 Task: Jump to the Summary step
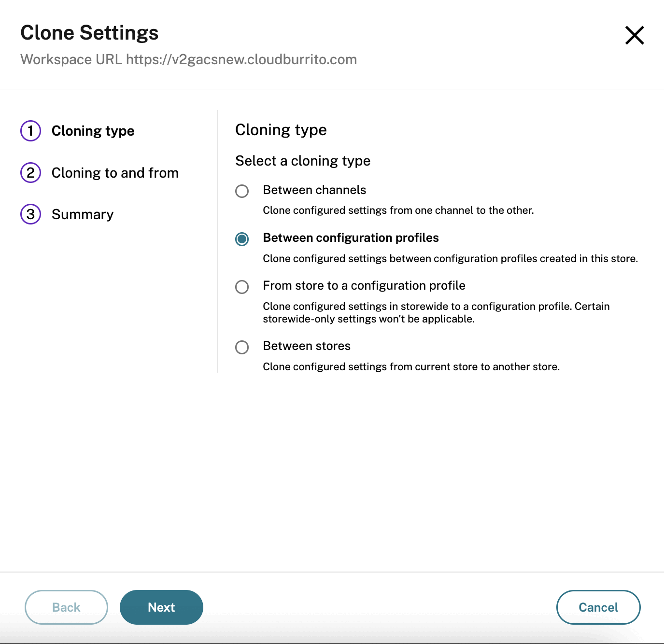pos(83,214)
